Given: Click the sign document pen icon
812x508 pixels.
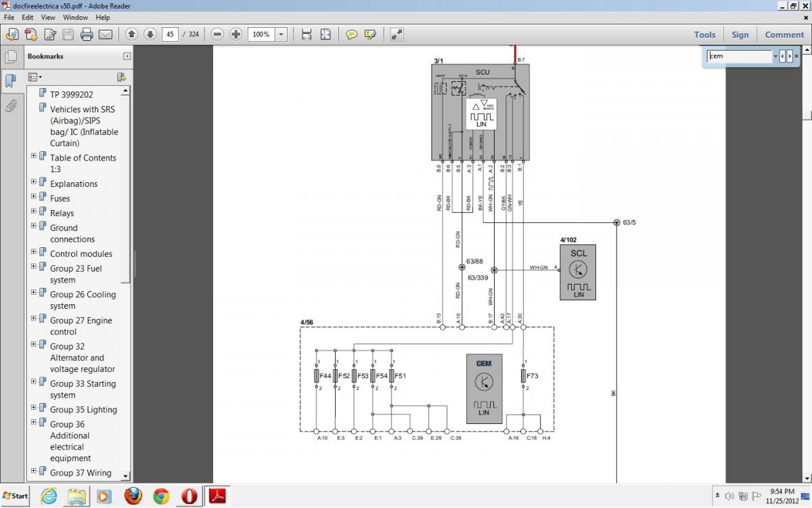Looking at the screenshot, I should (x=49, y=34).
